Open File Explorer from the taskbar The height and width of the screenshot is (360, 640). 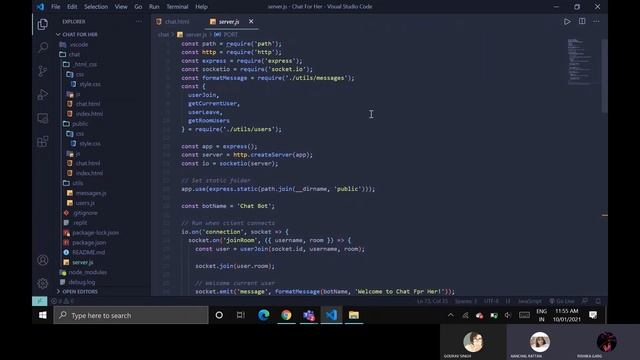(x=353, y=315)
